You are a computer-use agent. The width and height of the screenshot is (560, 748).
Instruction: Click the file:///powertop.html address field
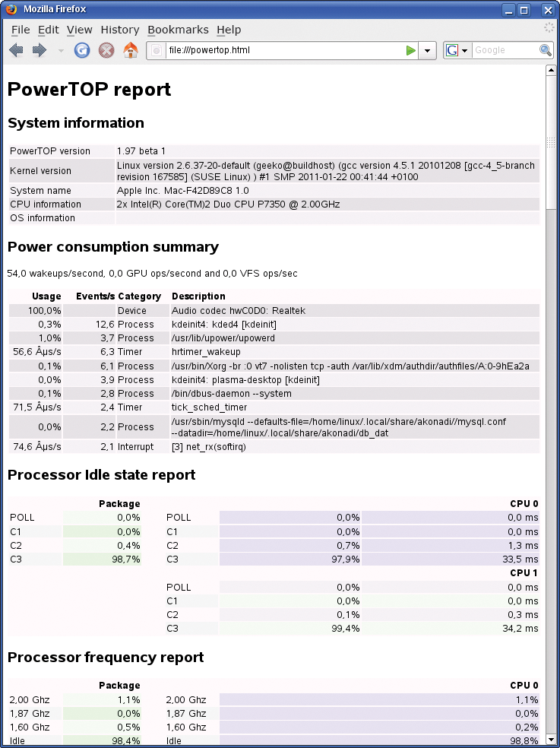tap(281, 51)
